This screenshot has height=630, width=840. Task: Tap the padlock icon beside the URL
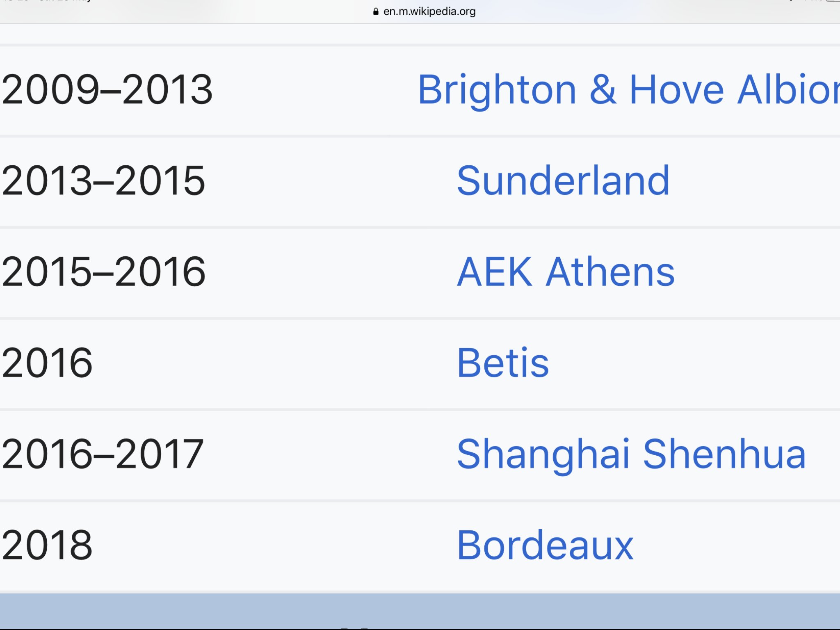376,11
